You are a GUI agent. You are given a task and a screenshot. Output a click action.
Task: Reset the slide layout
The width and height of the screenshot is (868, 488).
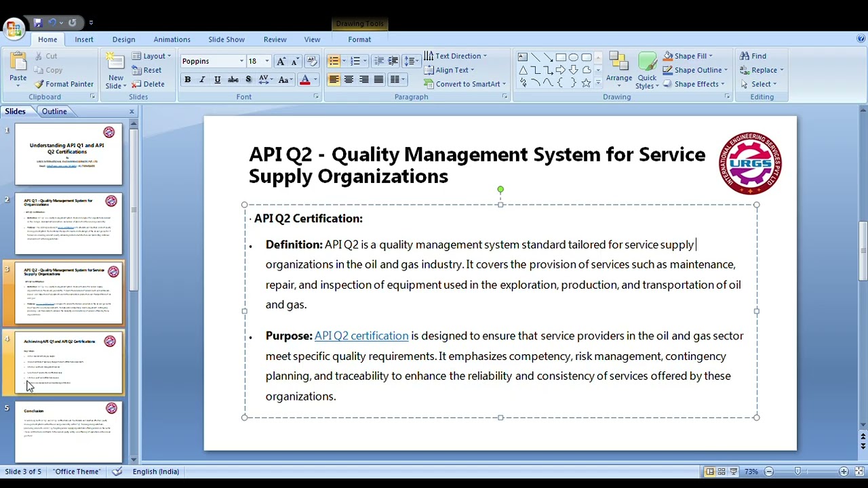click(146, 70)
